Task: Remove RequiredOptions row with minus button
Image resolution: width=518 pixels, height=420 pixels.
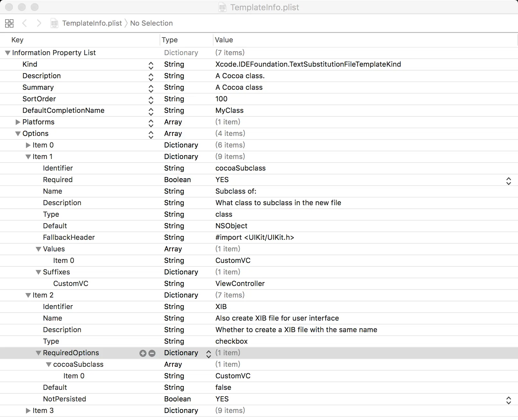Action: click(x=152, y=353)
